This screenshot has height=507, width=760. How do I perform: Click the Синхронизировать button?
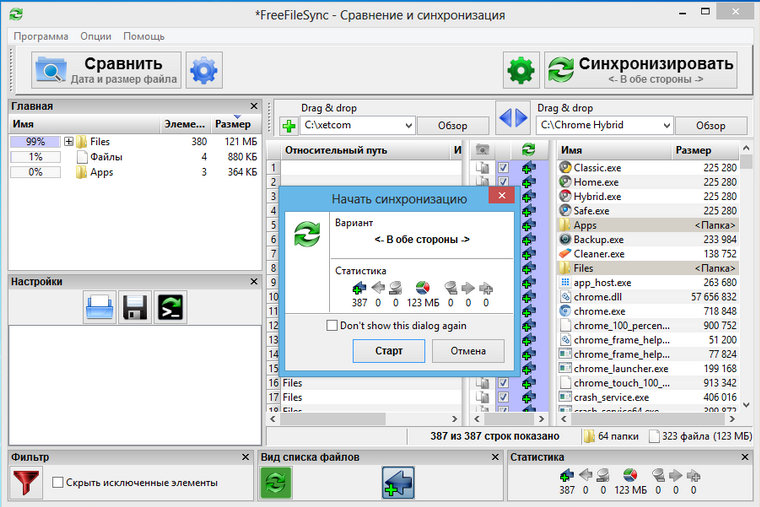click(641, 70)
